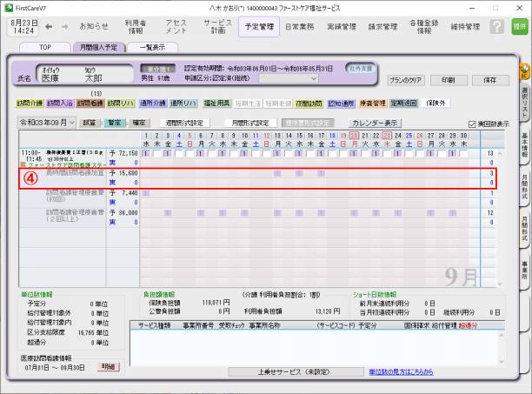
Task: Click the プランのクリア button
Action: click(x=406, y=79)
